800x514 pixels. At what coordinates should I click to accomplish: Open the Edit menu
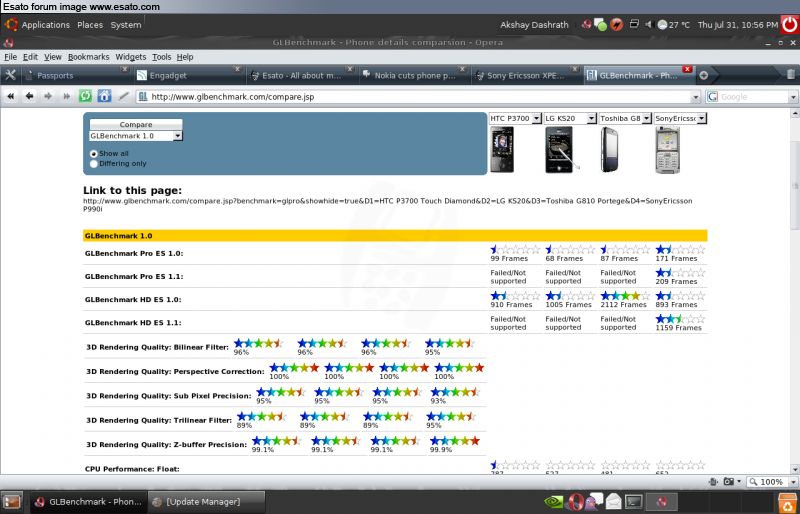pos(30,57)
